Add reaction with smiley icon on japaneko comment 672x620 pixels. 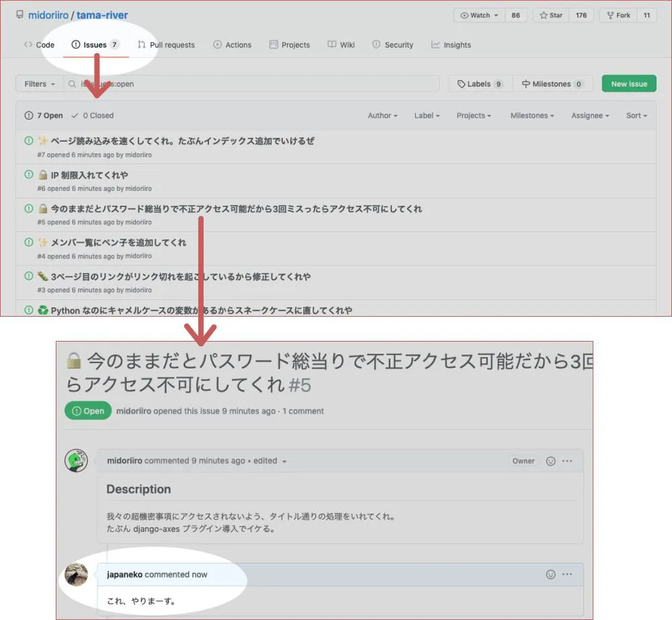pyautogui.click(x=550, y=574)
